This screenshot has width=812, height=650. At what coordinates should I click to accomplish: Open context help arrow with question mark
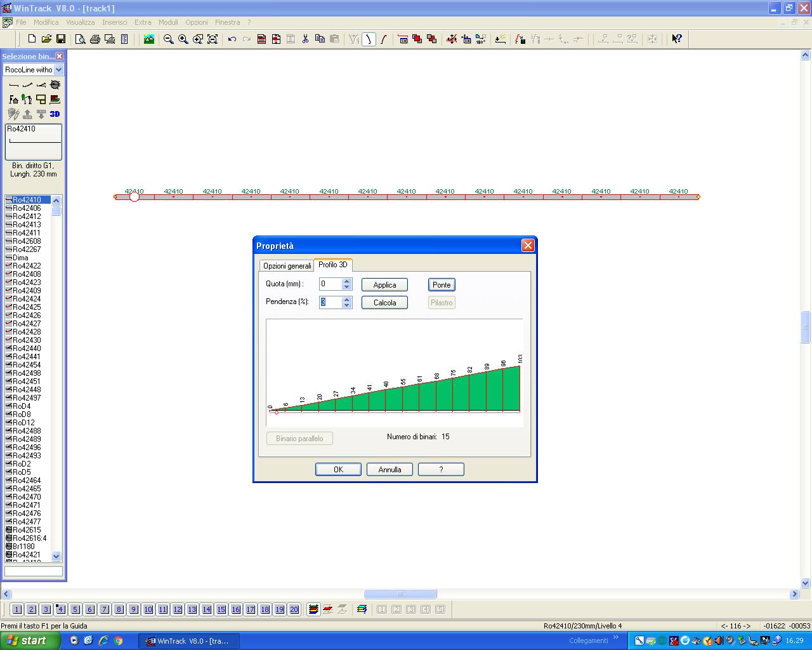tap(677, 39)
